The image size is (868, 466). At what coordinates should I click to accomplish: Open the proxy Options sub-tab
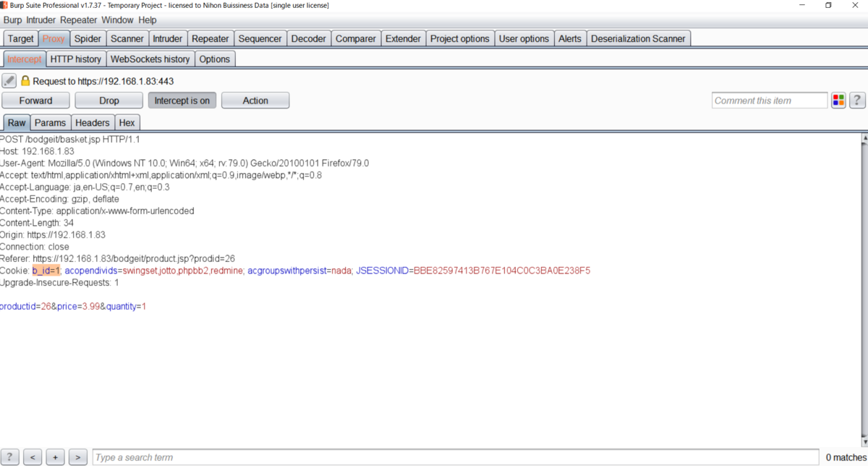point(215,59)
